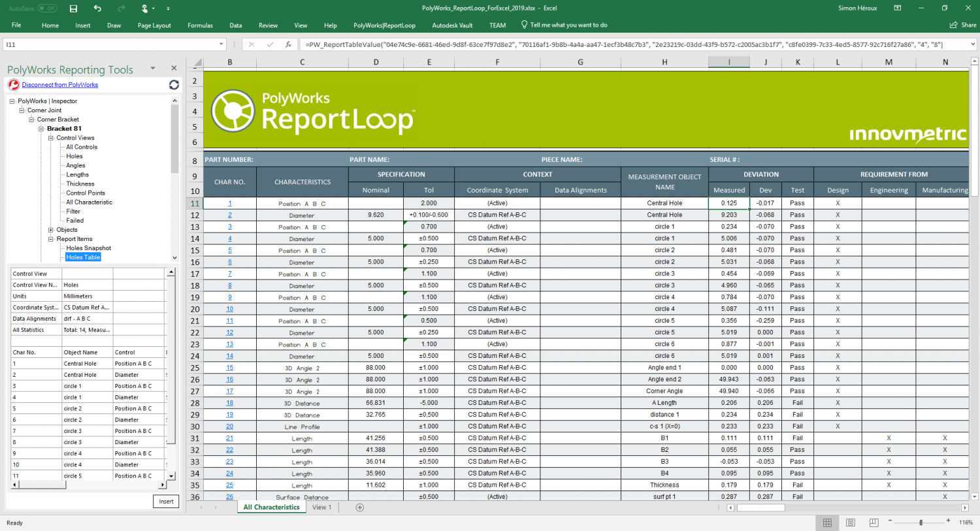Click the Undo arrow icon
The width and height of the screenshot is (980, 531).
click(x=97, y=8)
